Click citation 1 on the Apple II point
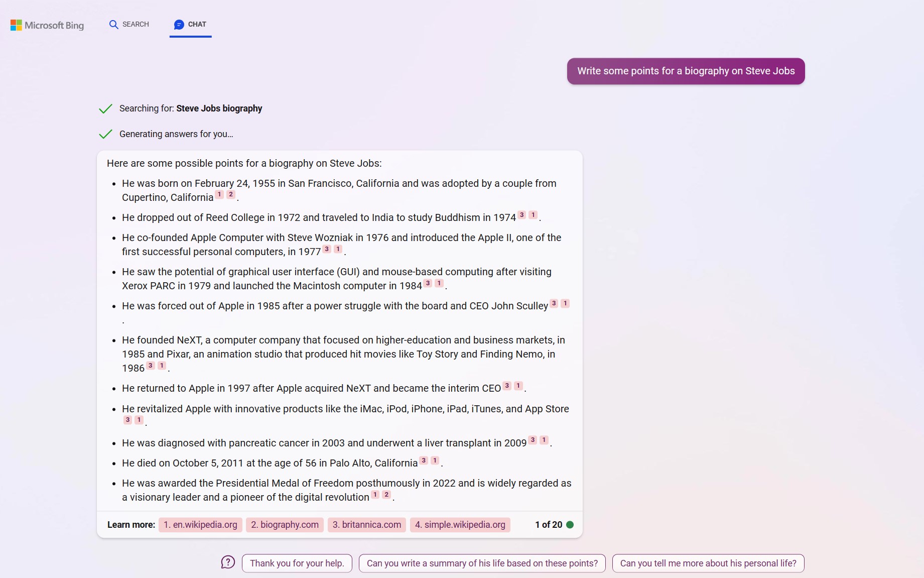Image resolution: width=924 pixels, height=578 pixels. pos(338,249)
